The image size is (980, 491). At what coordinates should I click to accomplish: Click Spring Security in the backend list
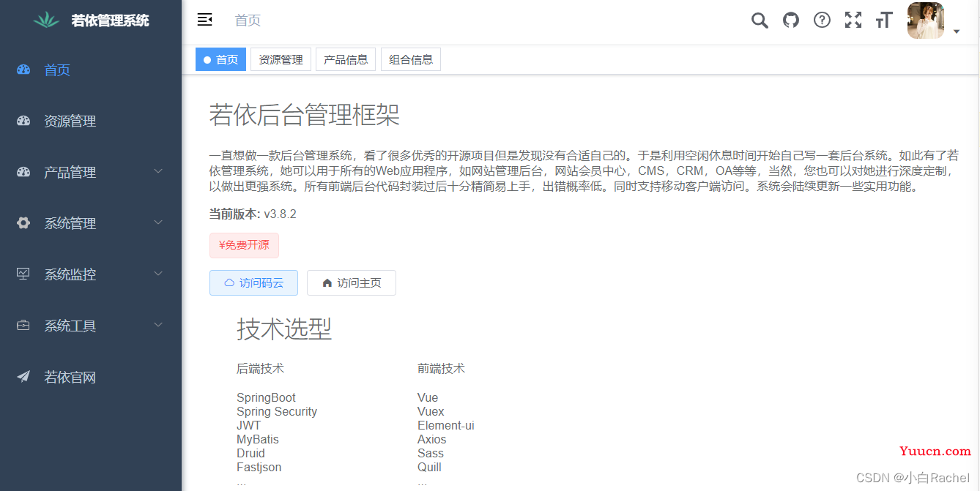click(x=277, y=412)
